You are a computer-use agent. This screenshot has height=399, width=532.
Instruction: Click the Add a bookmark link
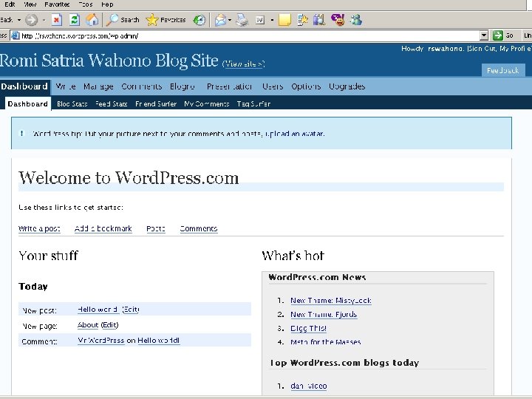point(103,228)
